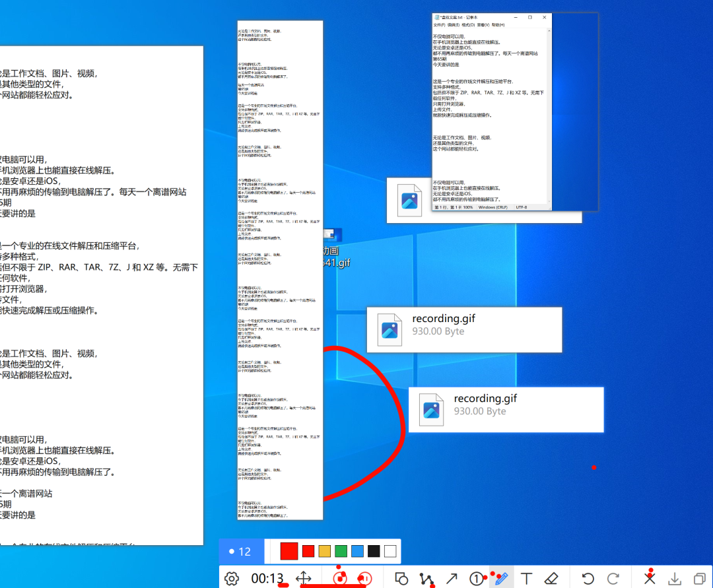Open the 文件(F) menu in Notepad
The width and height of the screenshot is (713, 588).
(439, 25)
